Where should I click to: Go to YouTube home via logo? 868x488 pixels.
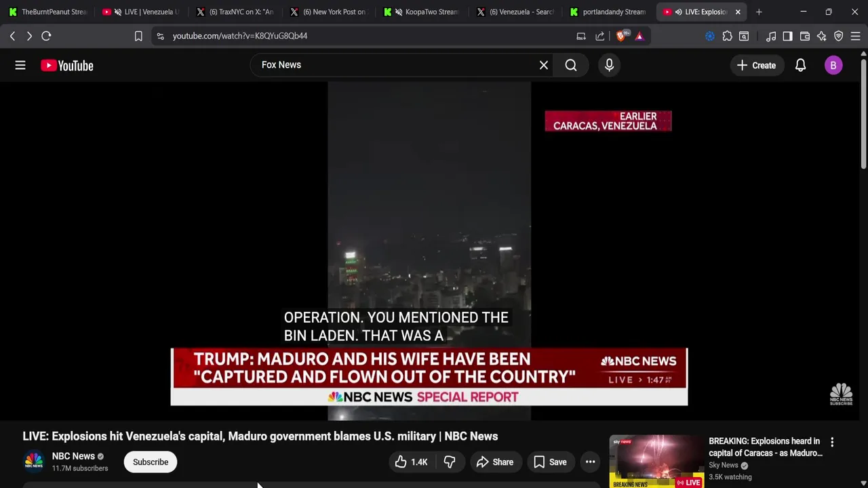66,65
